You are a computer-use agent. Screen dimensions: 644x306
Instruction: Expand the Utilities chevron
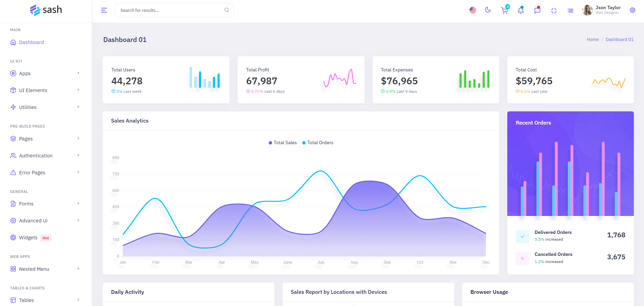pos(78,107)
